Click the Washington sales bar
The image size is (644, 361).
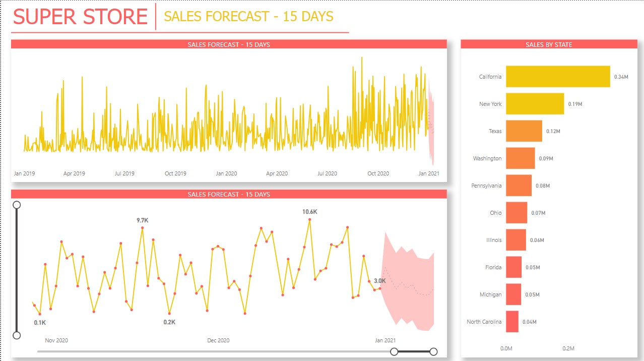pyautogui.click(x=521, y=158)
